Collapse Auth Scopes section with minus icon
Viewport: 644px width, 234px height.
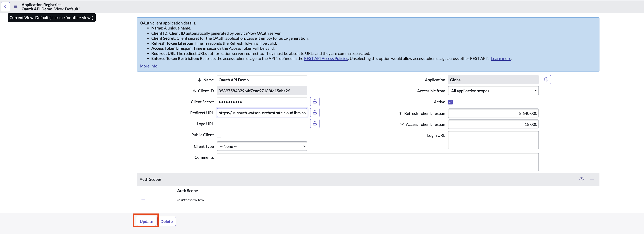[x=592, y=179]
